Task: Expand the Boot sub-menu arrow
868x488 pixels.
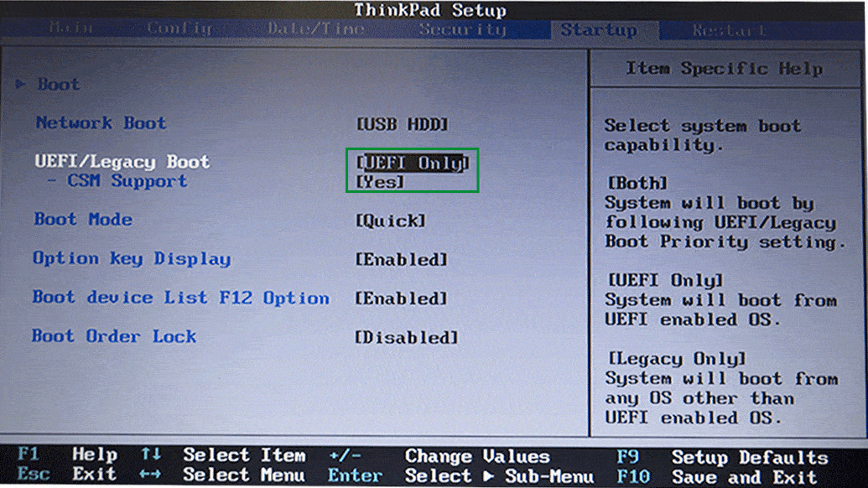Action: click(20, 84)
